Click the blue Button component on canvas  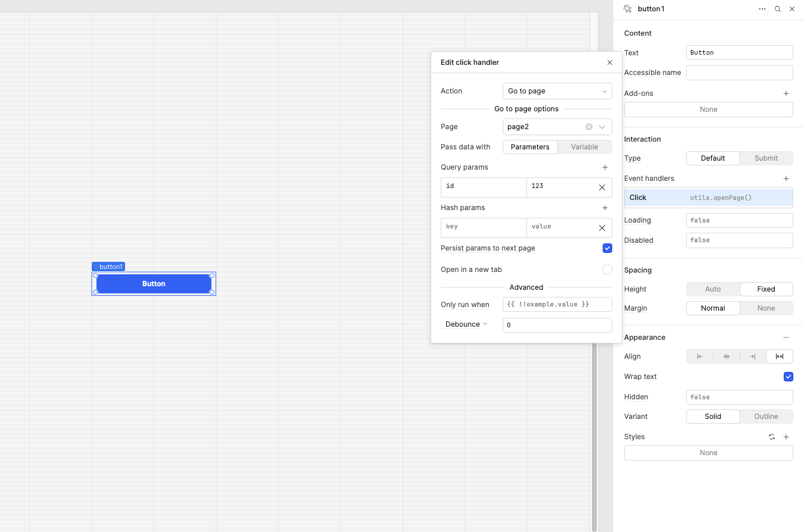pos(154,284)
